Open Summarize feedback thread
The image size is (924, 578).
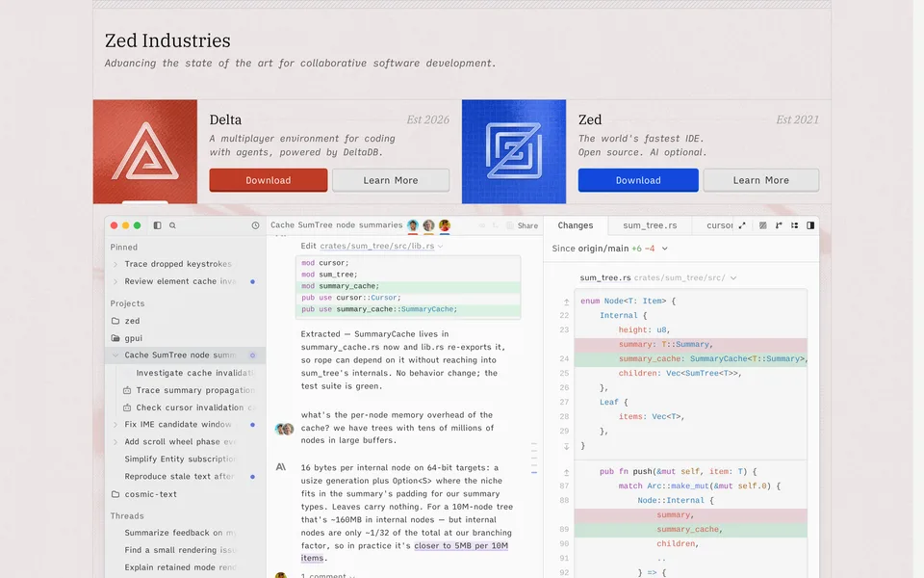pos(180,533)
